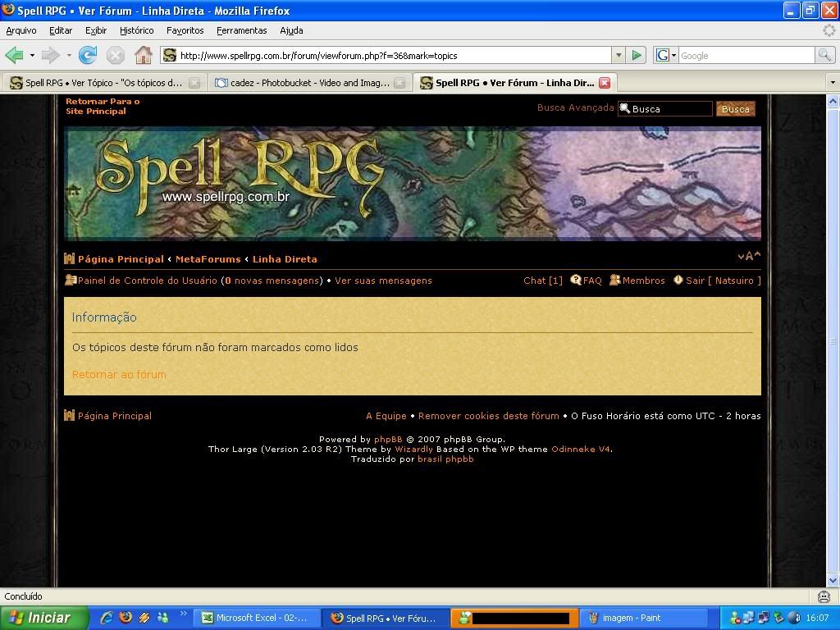Close the Photobucket tab
The width and height of the screenshot is (840, 630).
pyautogui.click(x=399, y=83)
